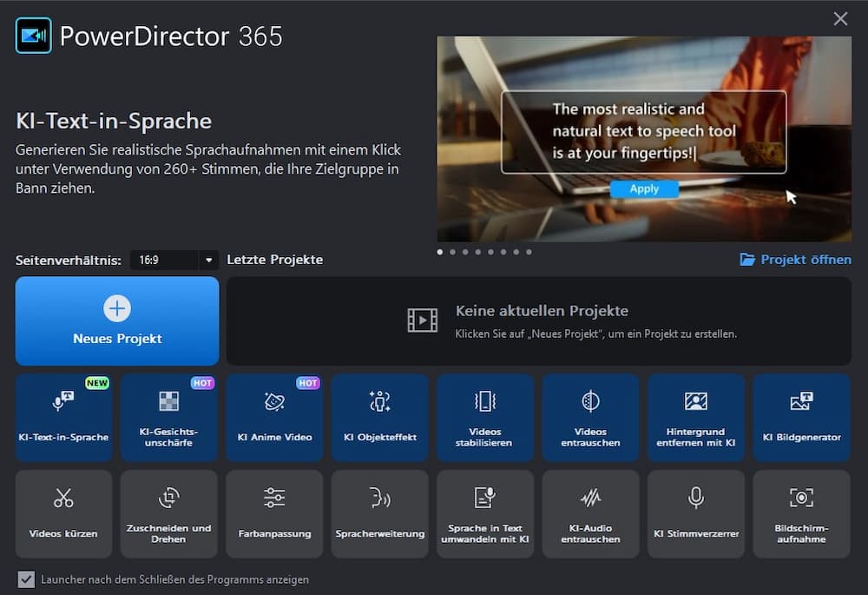Open Zuschneiden und Drehen tool
Screen dimensions: 868x595
coord(169,513)
